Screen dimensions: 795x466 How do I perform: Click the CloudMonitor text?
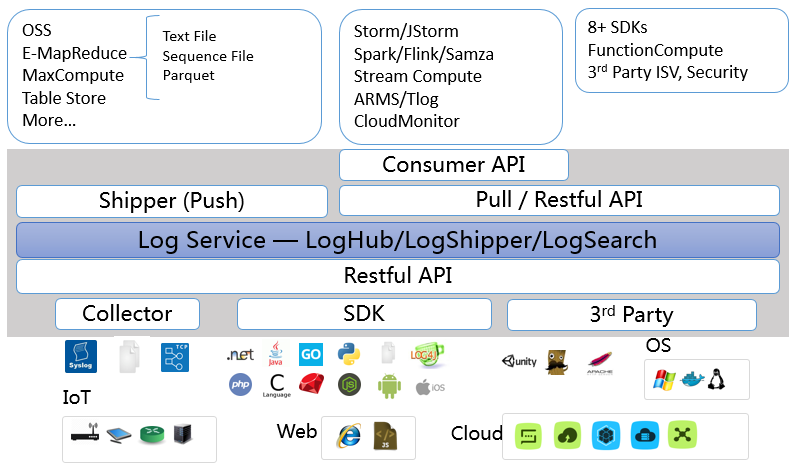407,122
